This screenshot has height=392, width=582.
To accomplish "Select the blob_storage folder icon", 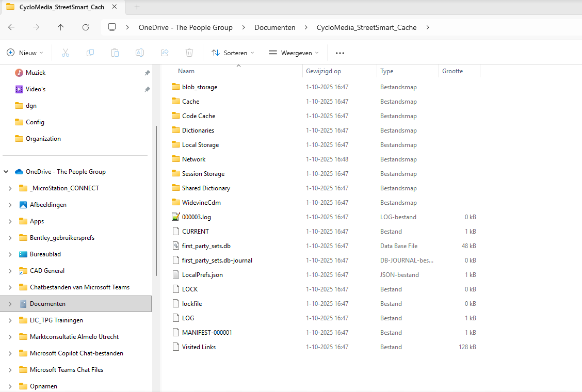I will coord(176,87).
